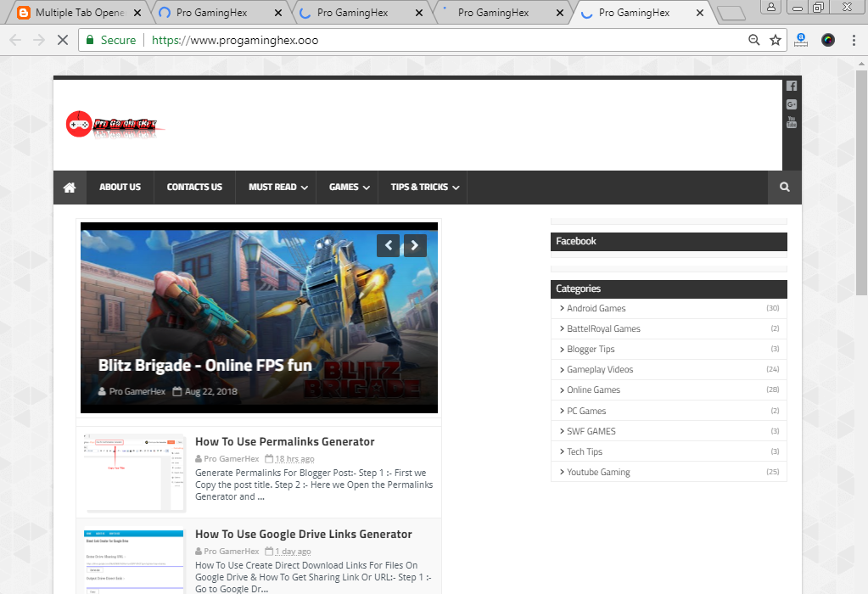Open the ProGamingHex Facebook page icon
The height and width of the screenshot is (594, 868).
791,85
